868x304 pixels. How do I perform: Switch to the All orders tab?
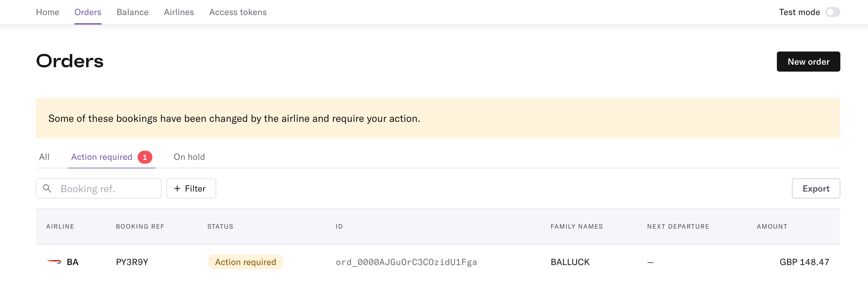tap(44, 157)
